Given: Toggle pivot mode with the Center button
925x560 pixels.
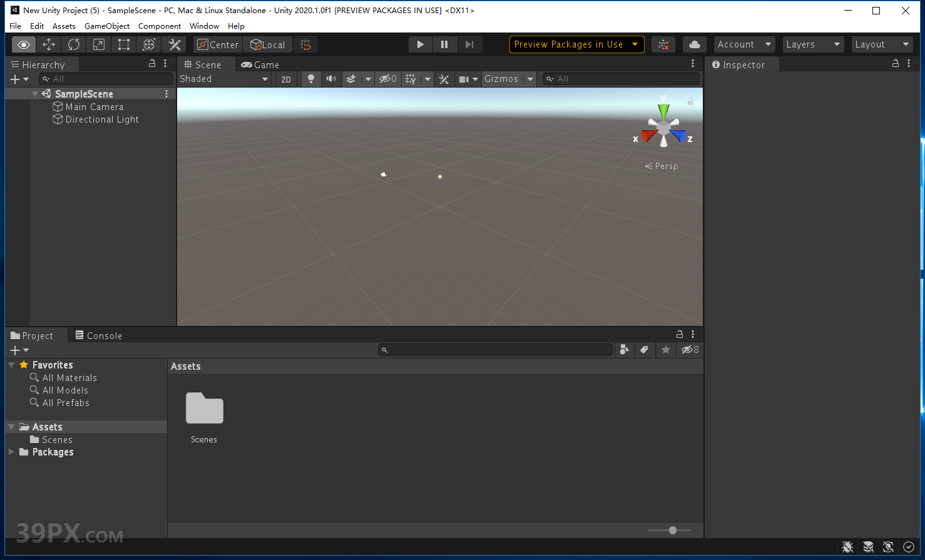Looking at the screenshot, I should point(218,44).
